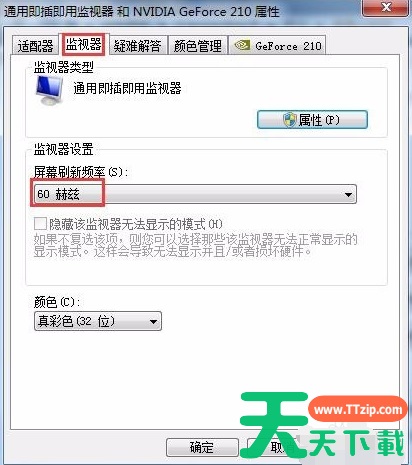Click the 属性(P) button
Viewport: 412px width, 465px height.
[x=312, y=120]
